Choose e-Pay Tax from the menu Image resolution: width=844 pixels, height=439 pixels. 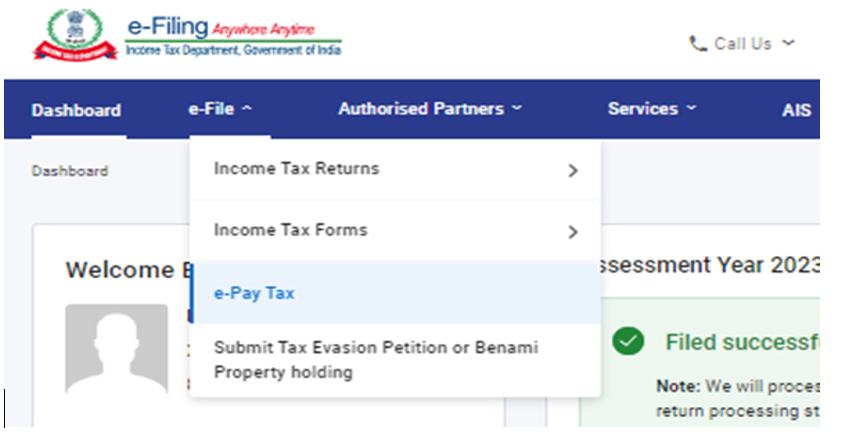tap(254, 294)
